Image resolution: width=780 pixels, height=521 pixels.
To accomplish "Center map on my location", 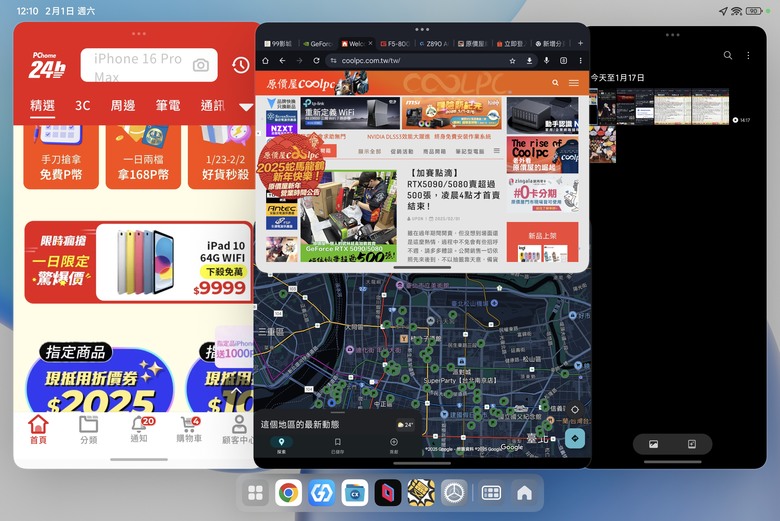I will 575,410.
